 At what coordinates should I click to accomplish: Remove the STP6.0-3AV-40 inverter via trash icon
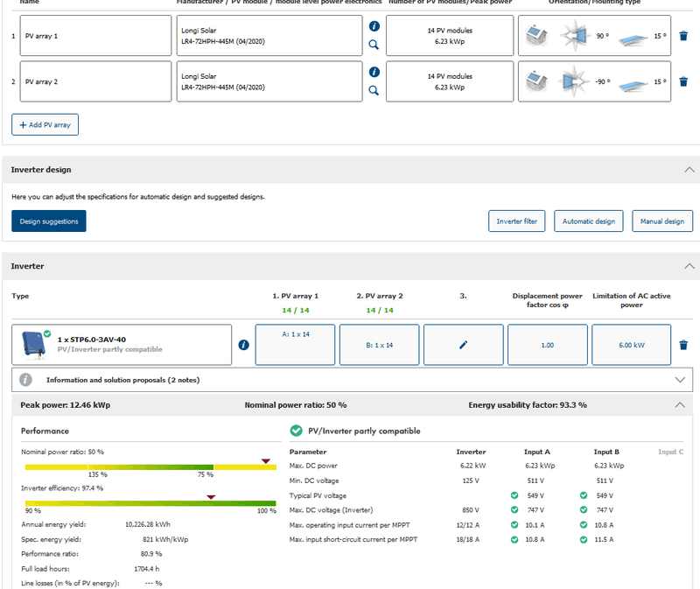coord(683,345)
